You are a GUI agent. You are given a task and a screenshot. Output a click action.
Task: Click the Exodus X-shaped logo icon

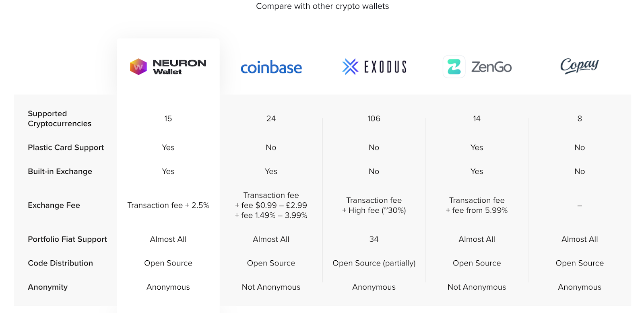coord(350,67)
